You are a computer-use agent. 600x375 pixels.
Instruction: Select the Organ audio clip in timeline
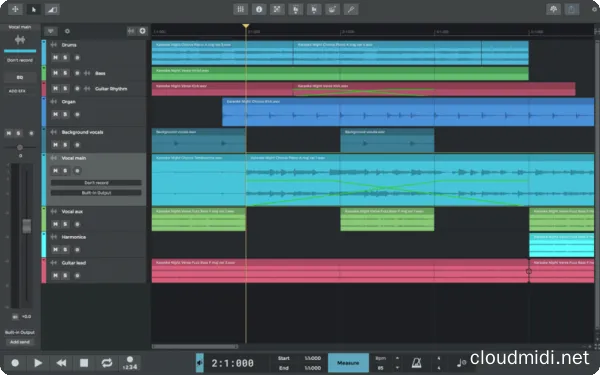pyautogui.click(x=408, y=112)
